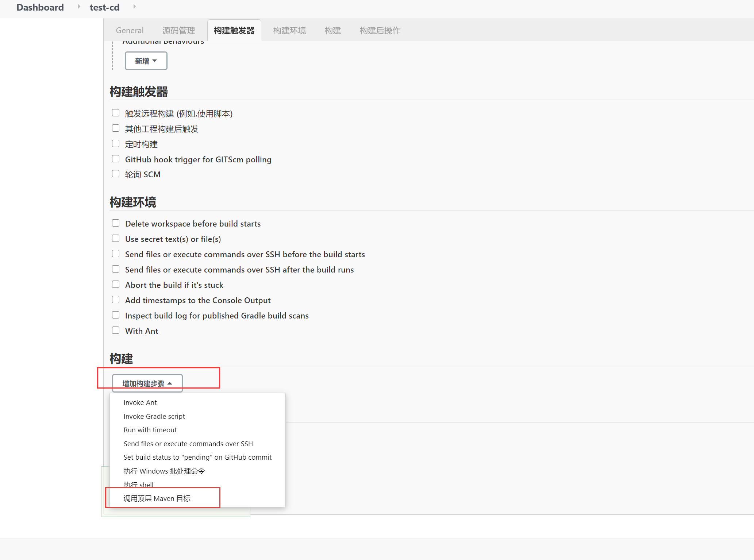Enable 轮询 SCM checkbox

pyautogui.click(x=116, y=174)
